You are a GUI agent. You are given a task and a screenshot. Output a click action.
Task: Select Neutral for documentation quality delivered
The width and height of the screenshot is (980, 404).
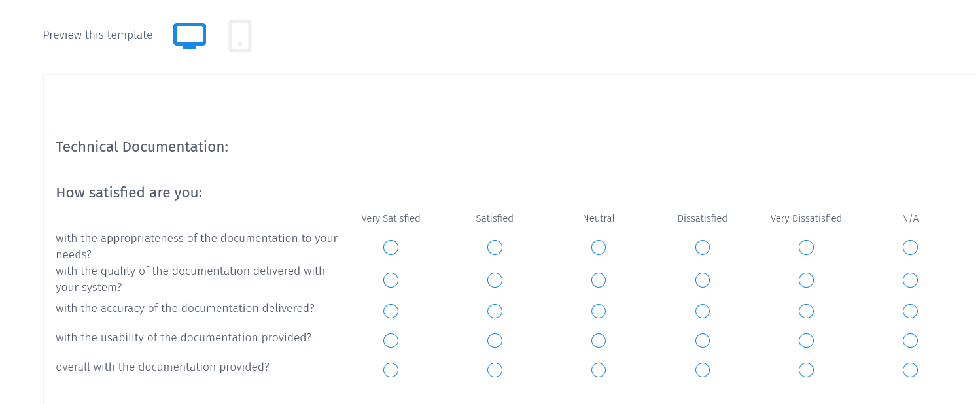599,280
